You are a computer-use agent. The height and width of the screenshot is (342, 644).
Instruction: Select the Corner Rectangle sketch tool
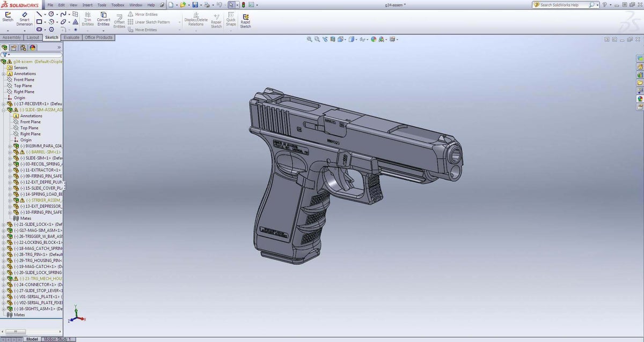click(39, 22)
